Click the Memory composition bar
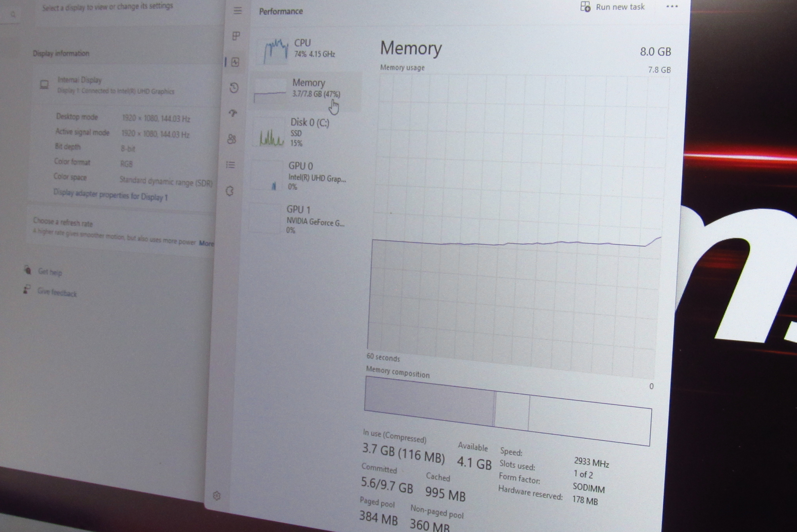Viewport: 797px width, 532px height. click(x=506, y=411)
